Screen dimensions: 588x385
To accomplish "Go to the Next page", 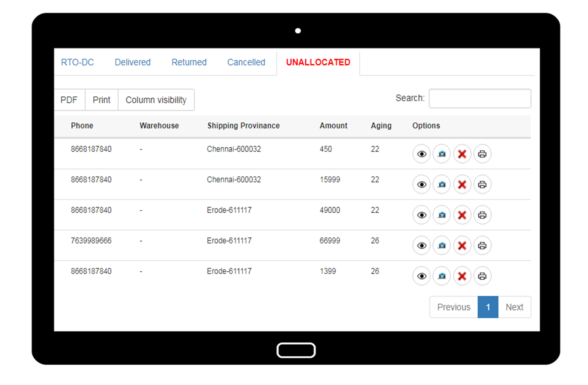I will tap(514, 307).
